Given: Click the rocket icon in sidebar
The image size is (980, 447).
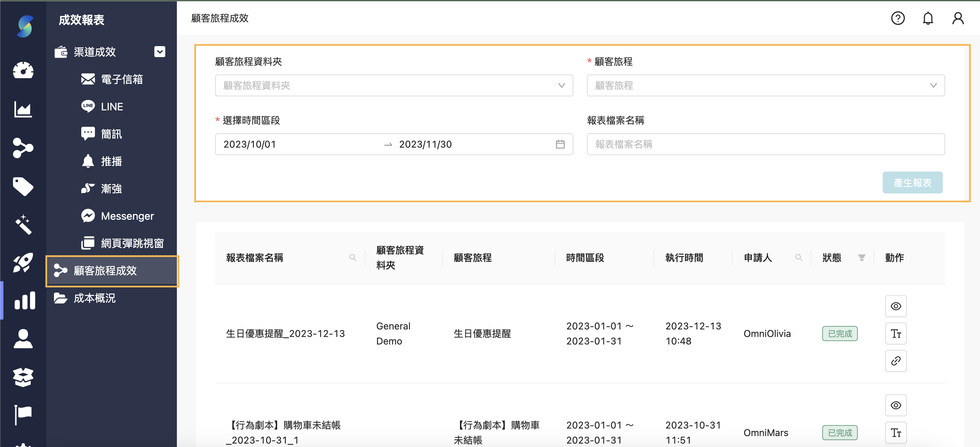Looking at the screenshot, I should pos(24,262).
